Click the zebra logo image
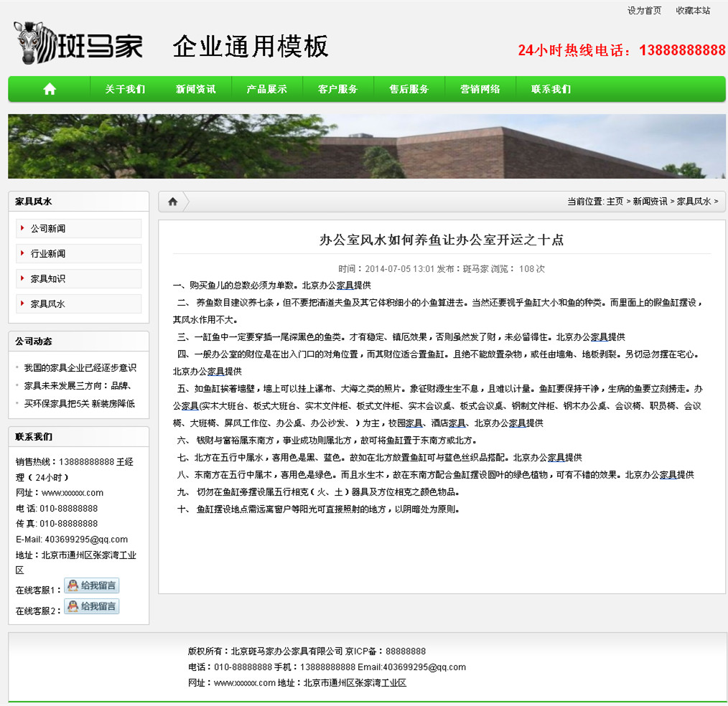 [78, 44]
